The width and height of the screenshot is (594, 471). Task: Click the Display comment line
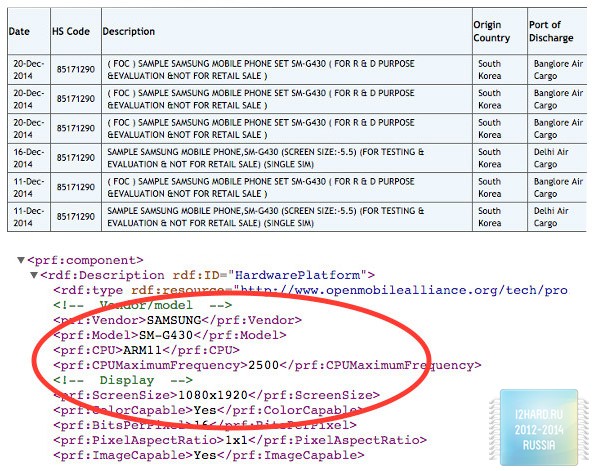123,380
